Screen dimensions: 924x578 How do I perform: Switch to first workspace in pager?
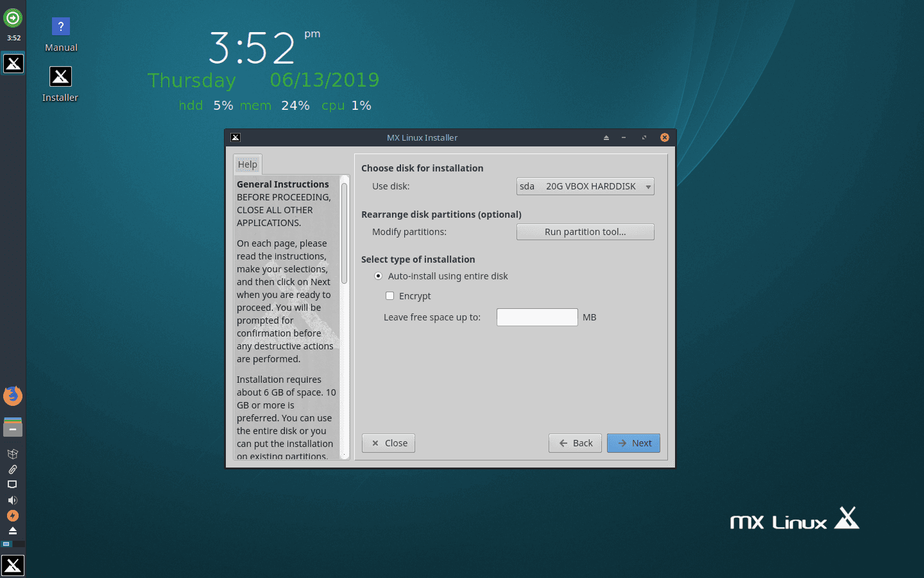click(6, 544)
